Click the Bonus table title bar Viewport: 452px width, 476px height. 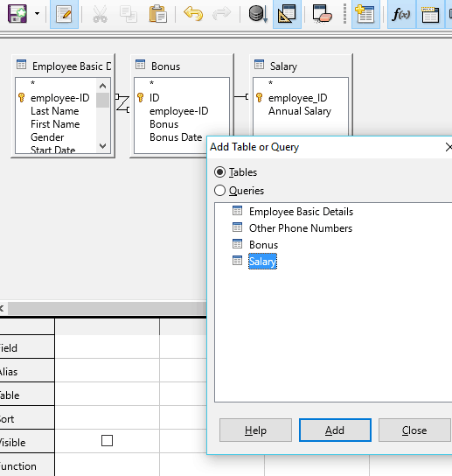coord(182,66)
